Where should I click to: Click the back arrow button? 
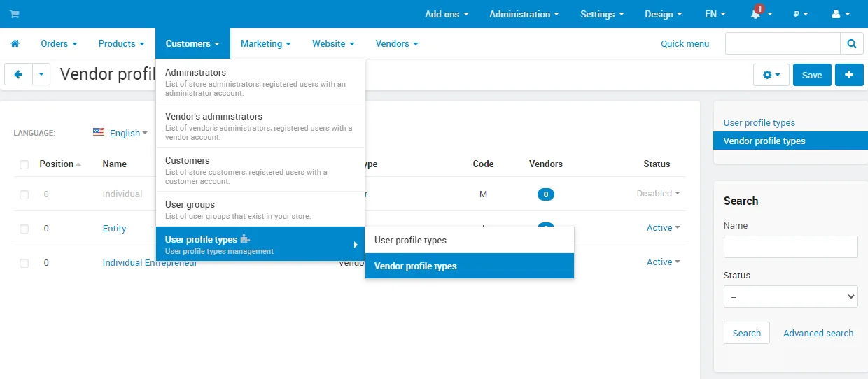coord(18,74)
